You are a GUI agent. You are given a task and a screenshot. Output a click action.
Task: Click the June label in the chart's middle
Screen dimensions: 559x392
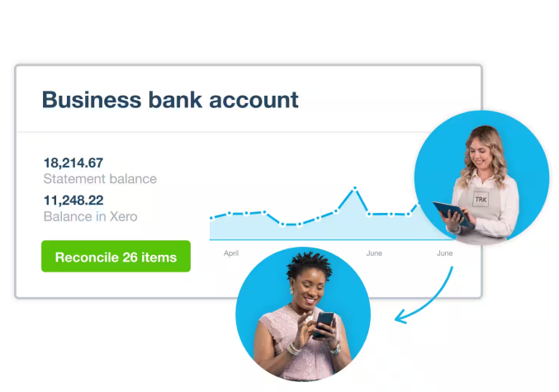pyautogui.click(x=374, y=253)
